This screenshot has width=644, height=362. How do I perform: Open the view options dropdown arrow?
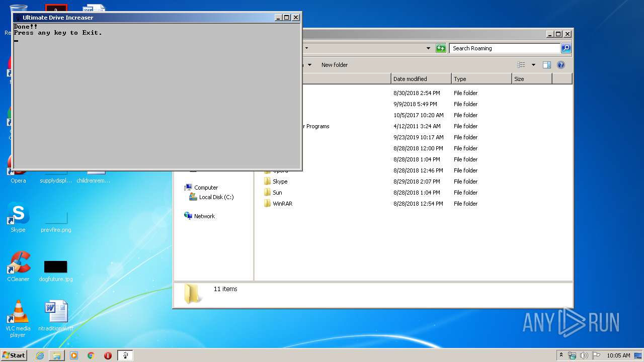point(533,65)
